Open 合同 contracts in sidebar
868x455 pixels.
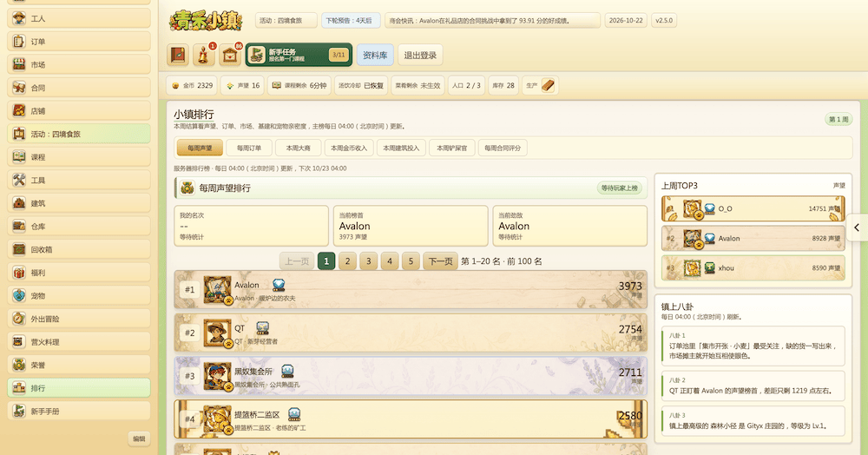point(79,88)
